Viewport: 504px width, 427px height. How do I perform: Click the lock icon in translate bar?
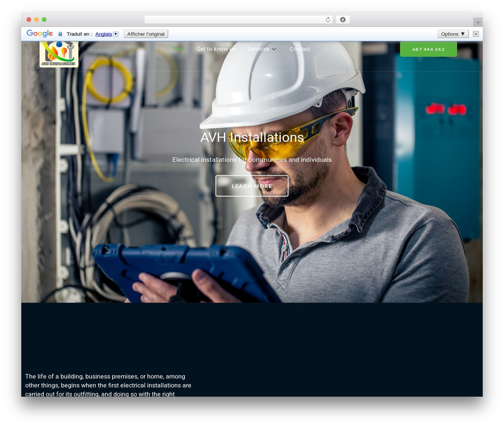pos(60,34)
